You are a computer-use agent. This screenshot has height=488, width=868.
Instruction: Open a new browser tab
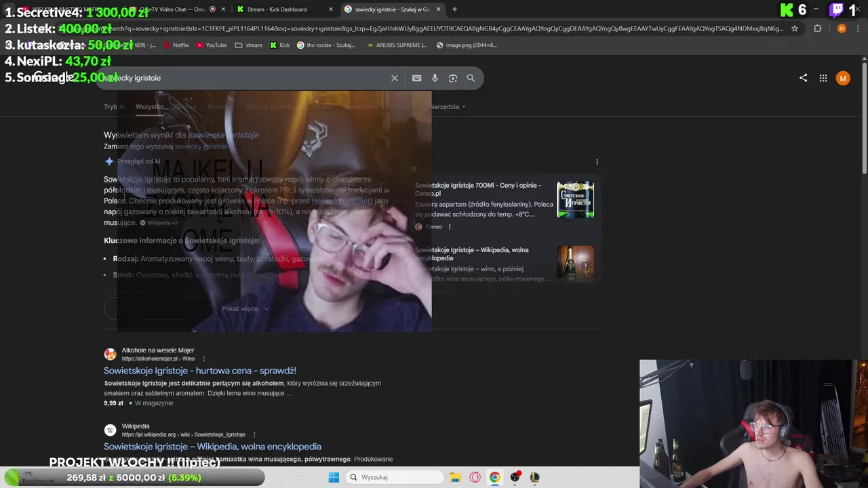pyautogui.click(x=454, y=9)
